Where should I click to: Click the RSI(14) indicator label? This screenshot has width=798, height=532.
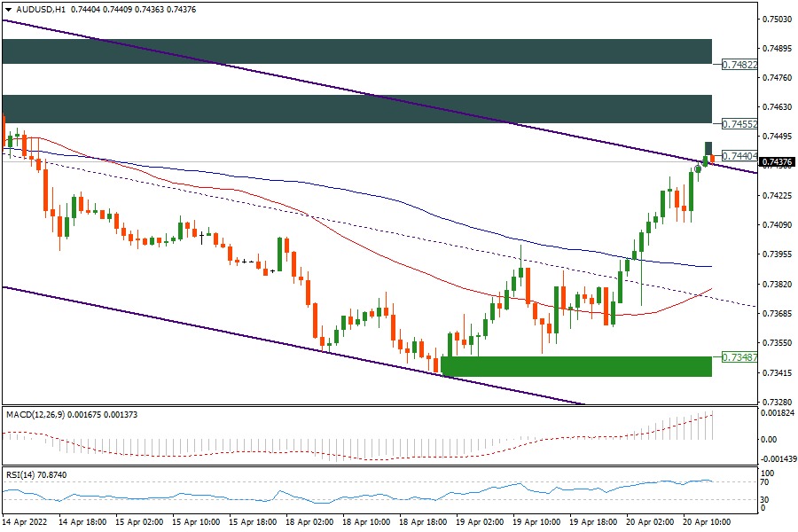[23, 475]
